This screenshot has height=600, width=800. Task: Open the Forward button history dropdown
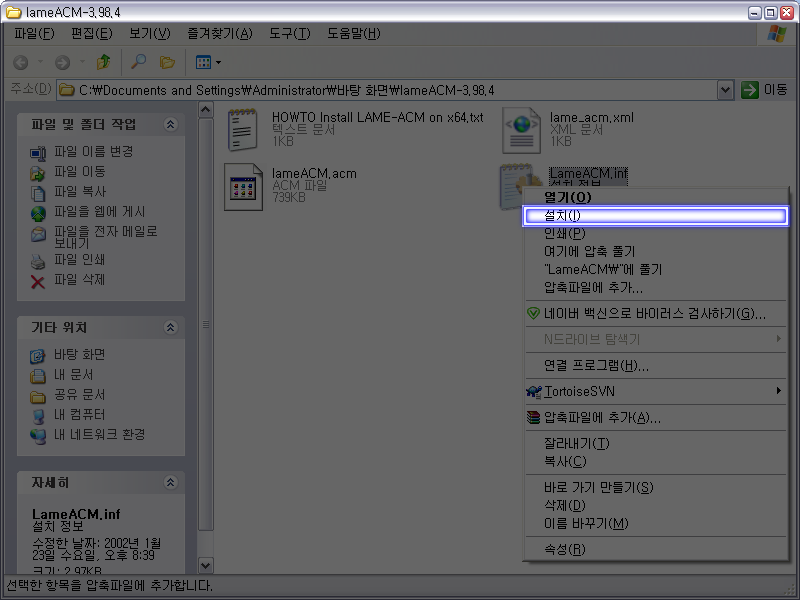[x=82, y=62]
